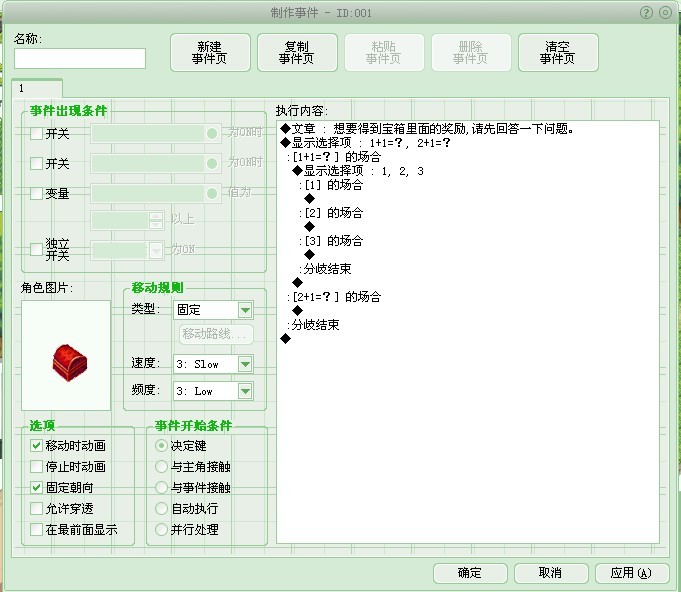Select the [1] 的场合 branch line

[331, 185]
